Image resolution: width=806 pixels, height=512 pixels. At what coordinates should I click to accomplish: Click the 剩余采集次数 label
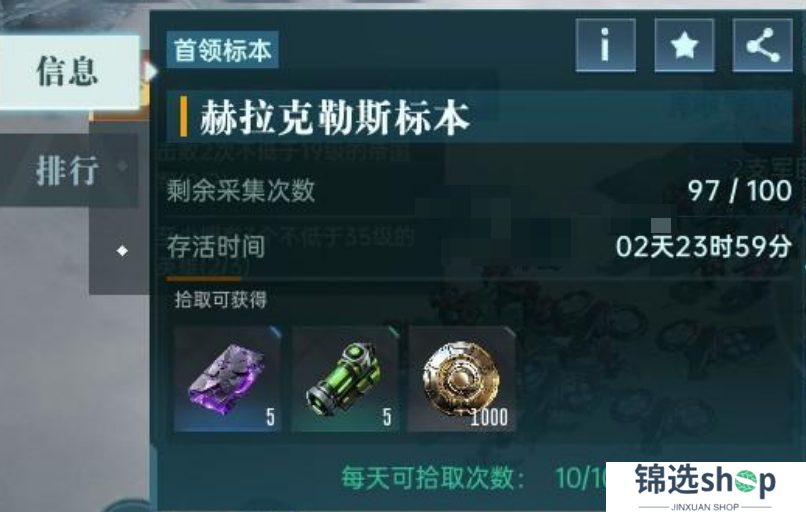point(241,191)
